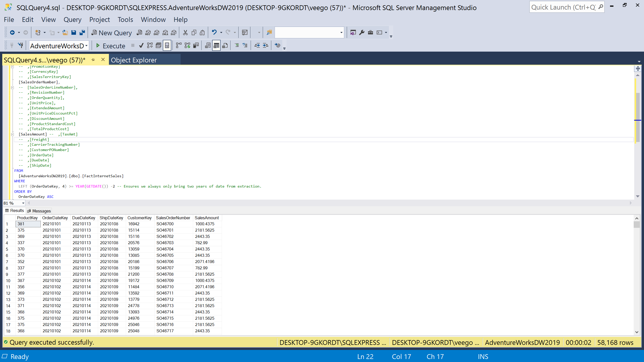Click the New Query button

pyautogui.click(x=111, y=33)
